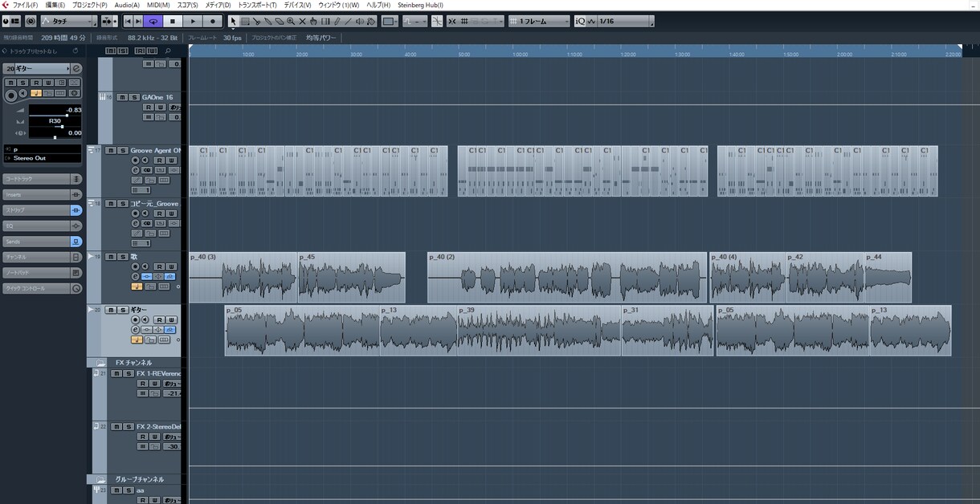
Task: Click the Record transport button
Action: pos(213,21)
